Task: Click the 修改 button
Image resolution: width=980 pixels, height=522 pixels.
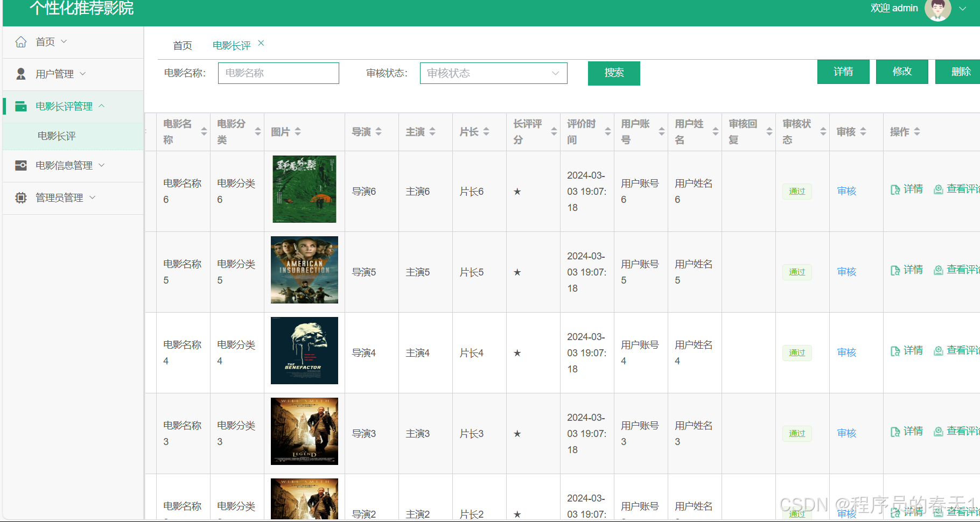Action: click(x=902, y=72)
